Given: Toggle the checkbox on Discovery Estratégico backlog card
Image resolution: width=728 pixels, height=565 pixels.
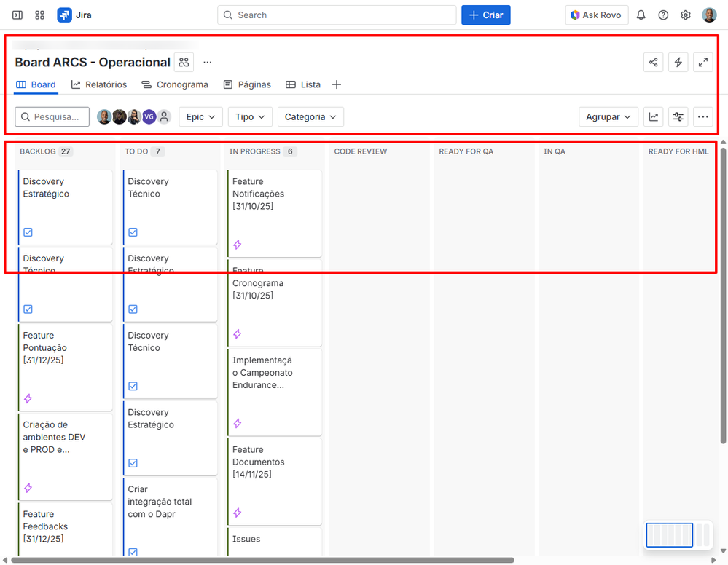Looking at the screenshot, I should click(28, 232).
